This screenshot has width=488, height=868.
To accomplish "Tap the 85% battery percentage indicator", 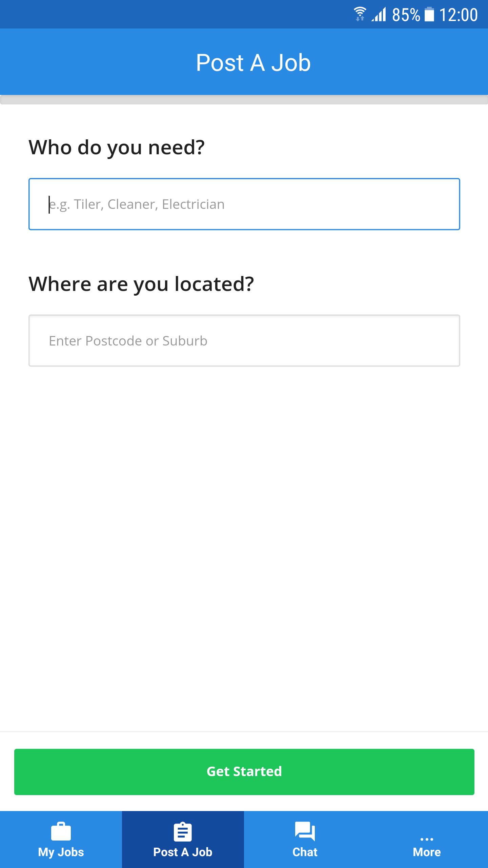I will 406,14.
